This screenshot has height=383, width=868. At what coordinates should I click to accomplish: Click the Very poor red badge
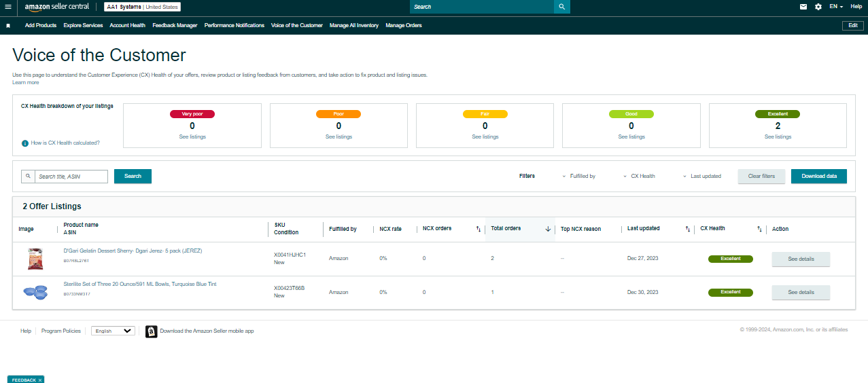click(x=192, y=114)
